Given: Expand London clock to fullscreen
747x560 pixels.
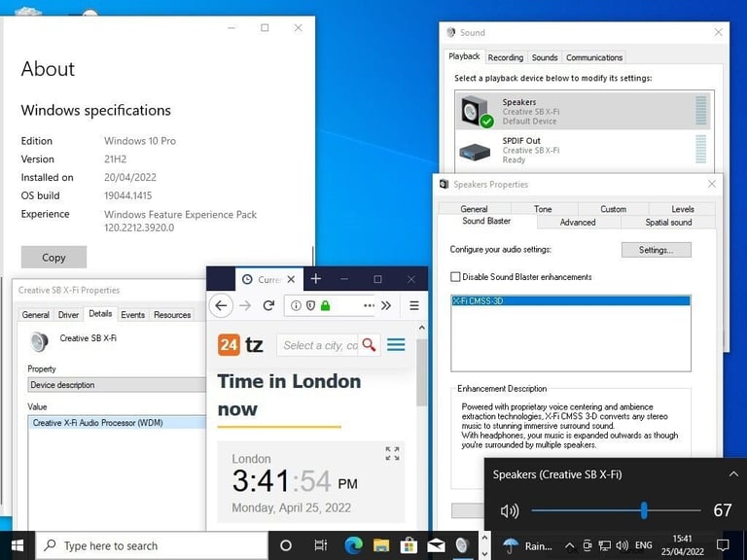Looking at the screenshot, I should [x=393, y=453].
